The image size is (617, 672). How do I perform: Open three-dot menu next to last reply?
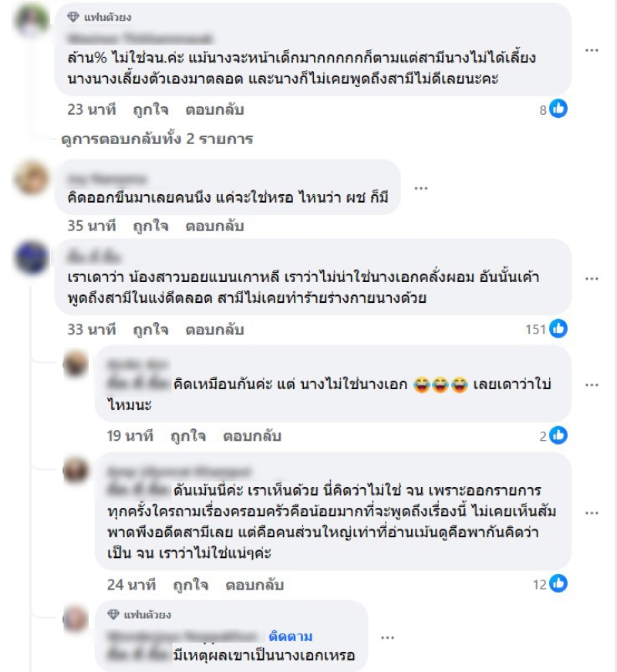pos(387,638)
